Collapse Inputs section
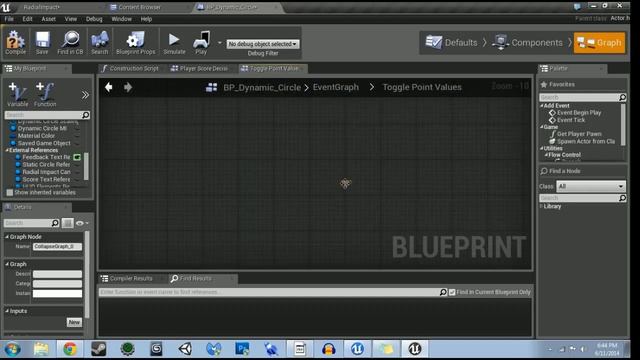640x360 pixels. [x=7, y=311]
